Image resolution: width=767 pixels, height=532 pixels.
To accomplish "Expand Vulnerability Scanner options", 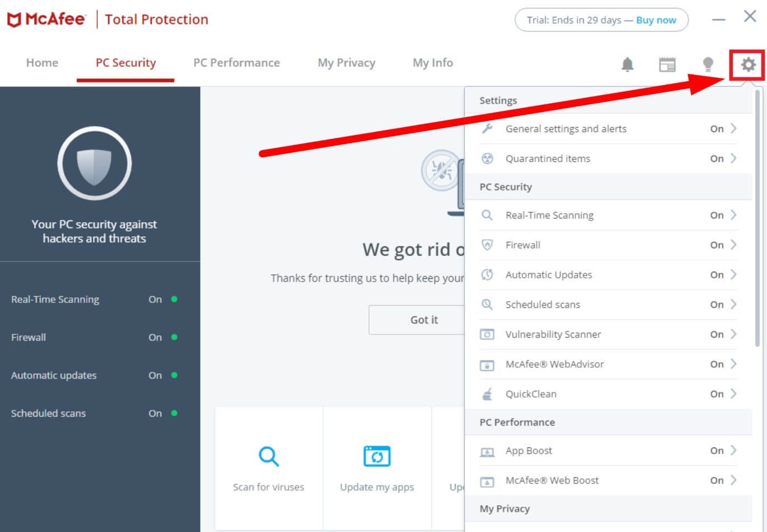I will click(x=735, y=334).
